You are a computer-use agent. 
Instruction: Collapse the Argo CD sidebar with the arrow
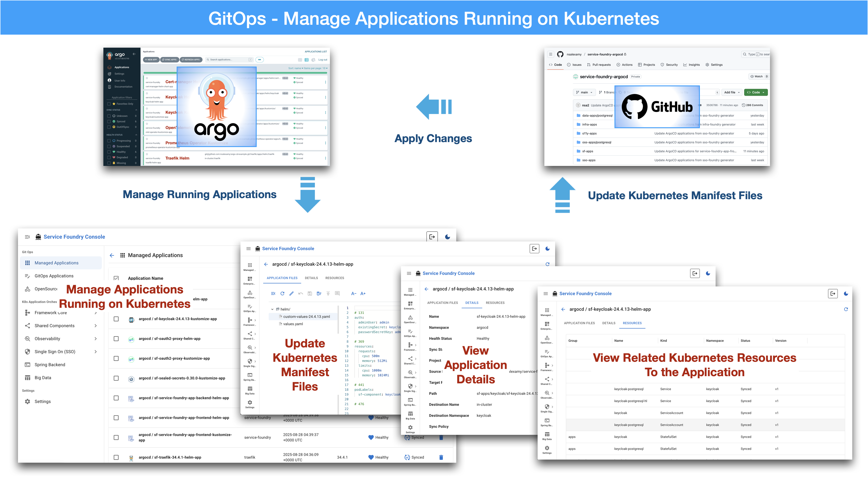[x=134, y=54]
